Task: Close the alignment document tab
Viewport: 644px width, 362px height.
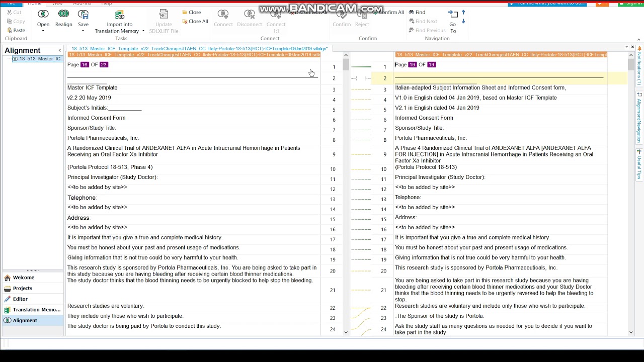Action: click(x=633, y=47)
